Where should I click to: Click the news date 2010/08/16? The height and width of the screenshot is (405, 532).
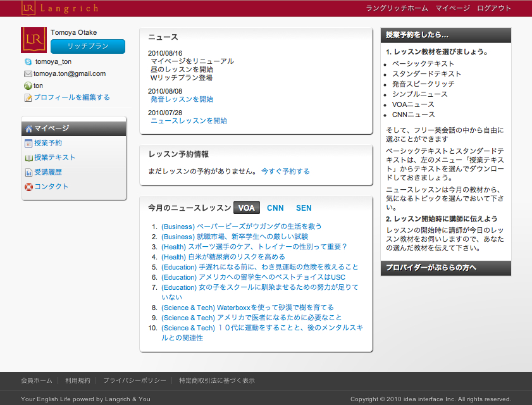(x=165, y=53)
